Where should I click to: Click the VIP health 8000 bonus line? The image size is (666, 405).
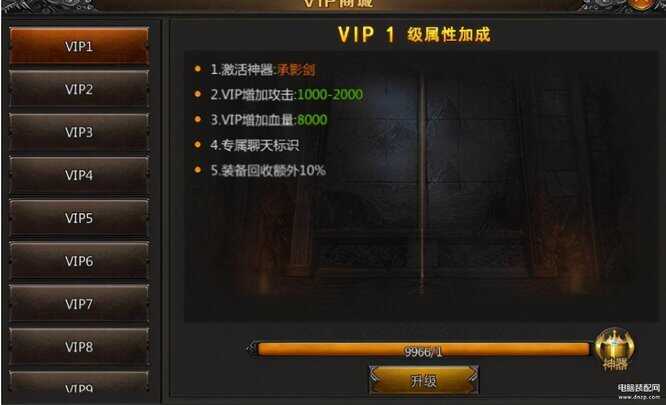click(269, 120)
